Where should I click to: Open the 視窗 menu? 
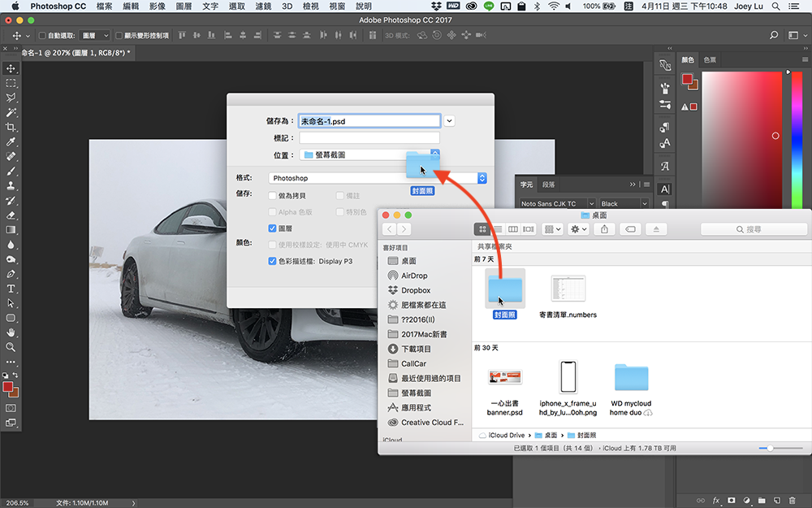[x=337, y=7]
